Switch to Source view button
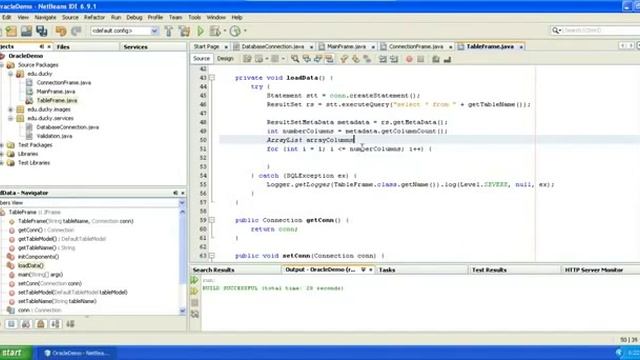Image resolution: width=640 pixels, height=360 pixels. pos(201,59)
